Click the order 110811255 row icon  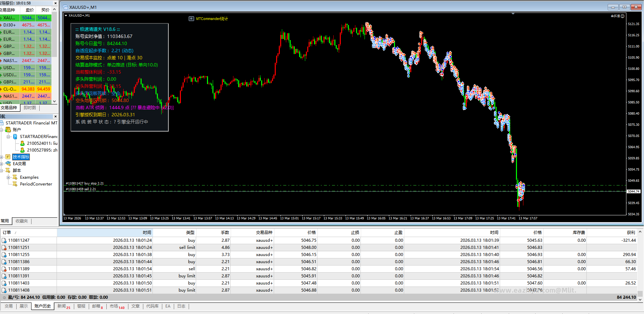tap(4, 255)
